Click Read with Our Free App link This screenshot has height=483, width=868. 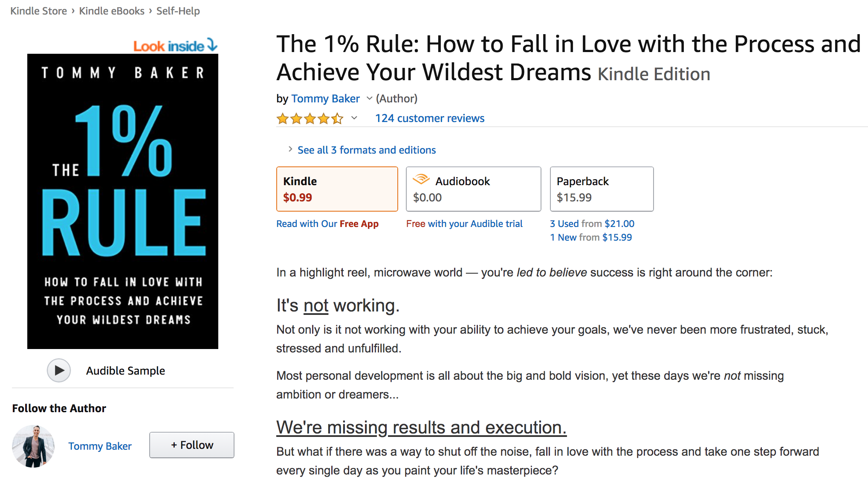[x=327, y=224]
